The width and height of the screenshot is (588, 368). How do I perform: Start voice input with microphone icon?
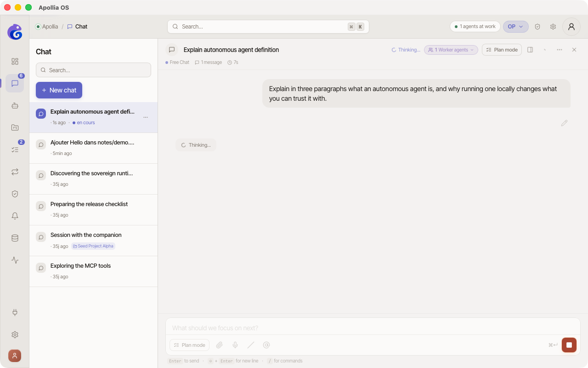pyautogui.click(x=235, y=345)
